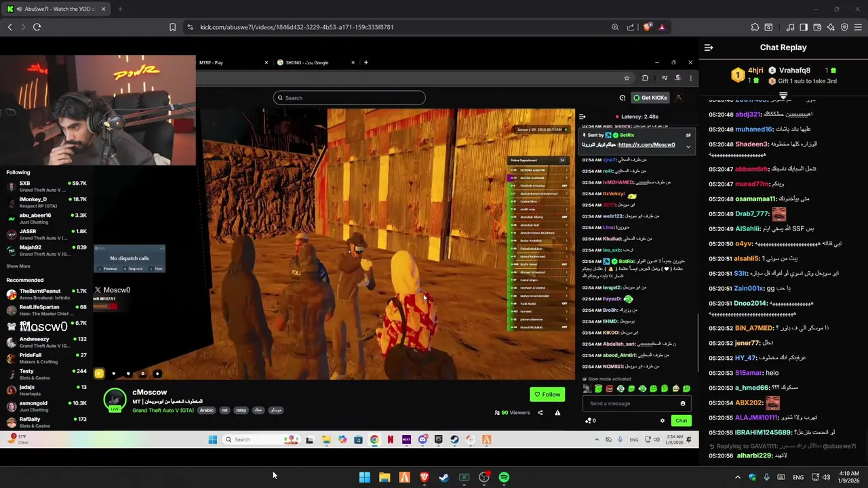Open the browser extensions puzzle icon

(x=755, y=27)
